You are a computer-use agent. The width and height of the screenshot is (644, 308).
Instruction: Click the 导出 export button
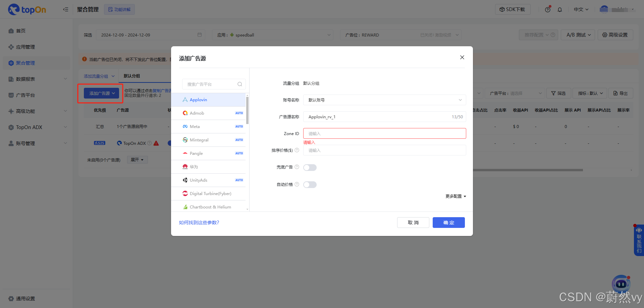coord(621,93)
